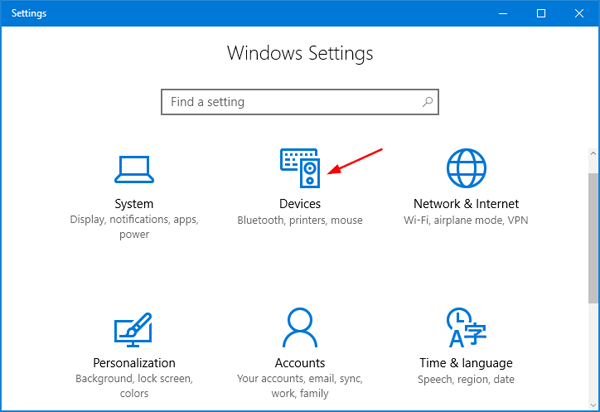Viewport: 600px width, 412px height.
Task: Select the Network & Internet label
Action: click(466, 204)
